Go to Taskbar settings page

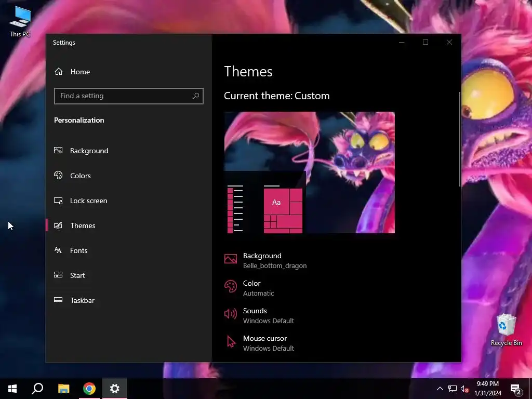[129, 300]
